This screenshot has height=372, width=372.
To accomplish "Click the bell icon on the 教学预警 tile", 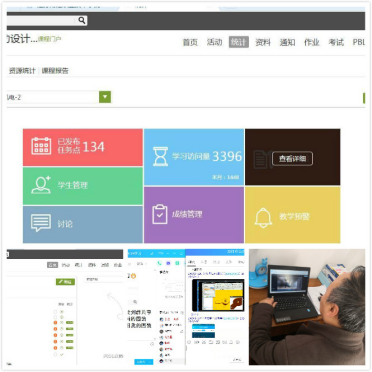I will [x=263, y=218].
